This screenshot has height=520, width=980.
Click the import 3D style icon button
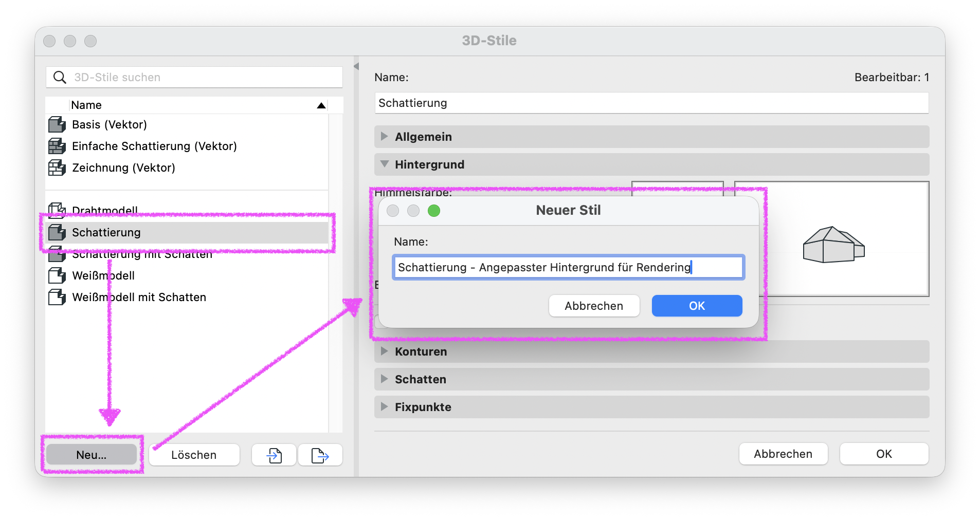tap(274, 455)
